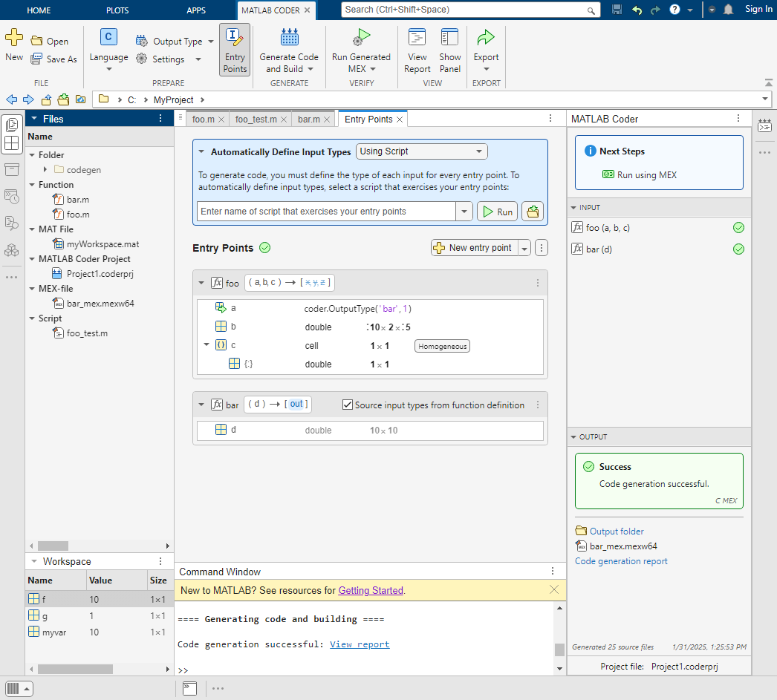Viewport: 777px width, 700px height.
Task: Open the foo_test.m editor tab
Action: pyautogui.click(x=256, y=118)
